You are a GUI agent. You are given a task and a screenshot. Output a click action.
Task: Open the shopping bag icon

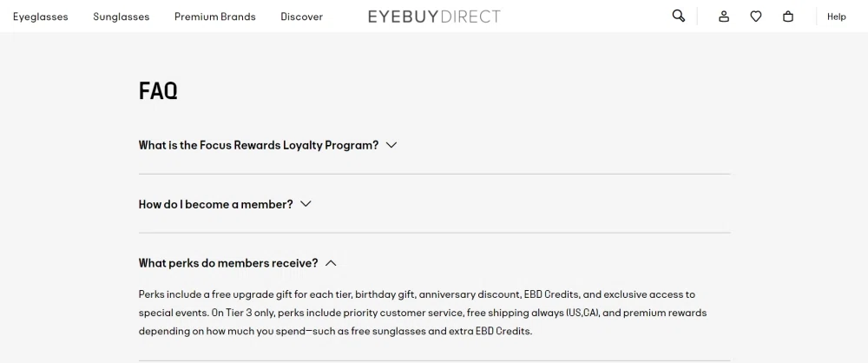(x=788, y=16)
